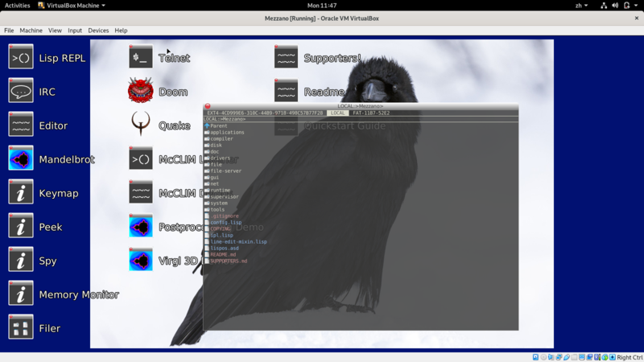Switch to the FAT-11B7-52E2 tab
Image resolution: width=644 pixels, height=362 pixels.
(x=371, y=113)
